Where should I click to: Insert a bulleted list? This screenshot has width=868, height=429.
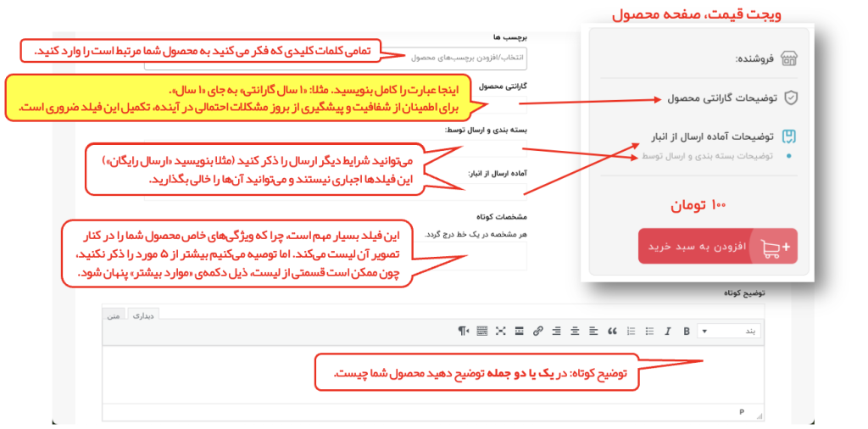648,331
